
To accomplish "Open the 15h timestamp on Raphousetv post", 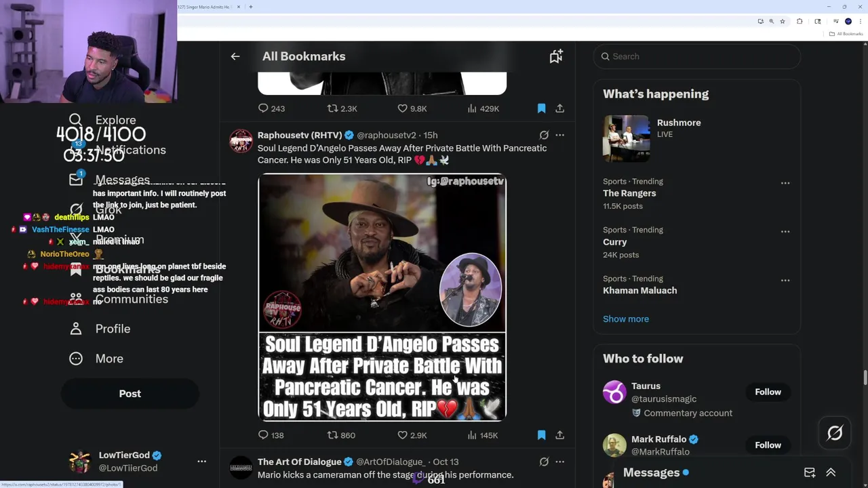I will coord(431,135).
